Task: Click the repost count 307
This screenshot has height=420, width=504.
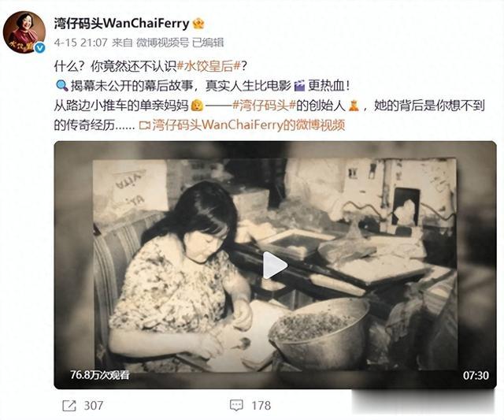Action: pyautogui.click(x=94, y=406)
